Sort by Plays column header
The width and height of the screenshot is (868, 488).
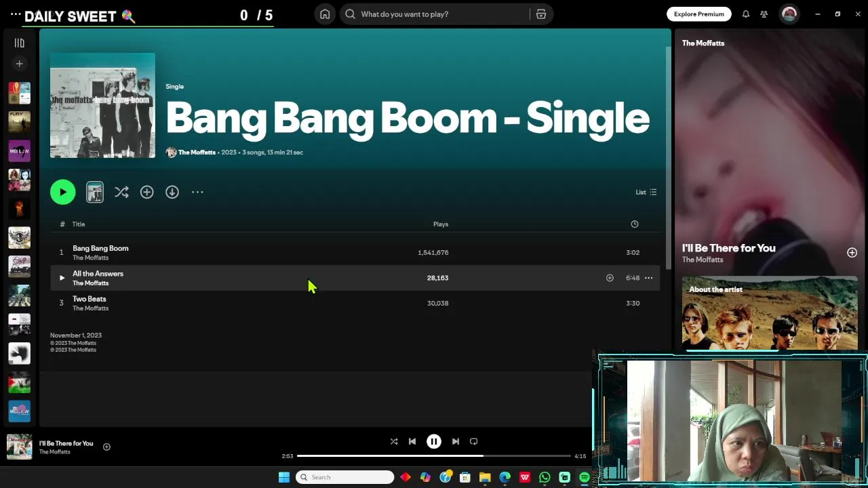441,224
